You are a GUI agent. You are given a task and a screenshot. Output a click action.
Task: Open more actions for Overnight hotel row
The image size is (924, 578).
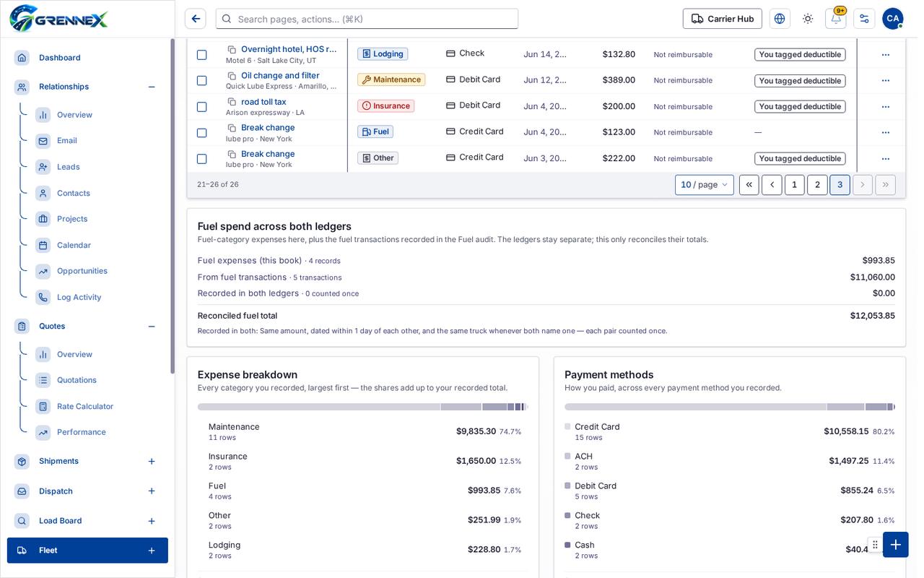point(886,55)
